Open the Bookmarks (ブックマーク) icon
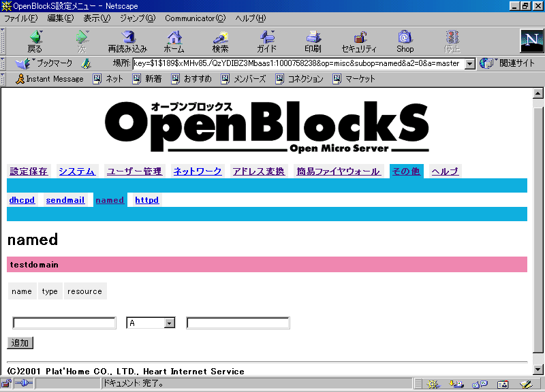Screen dimensions: 545x392 click(44, 63)
